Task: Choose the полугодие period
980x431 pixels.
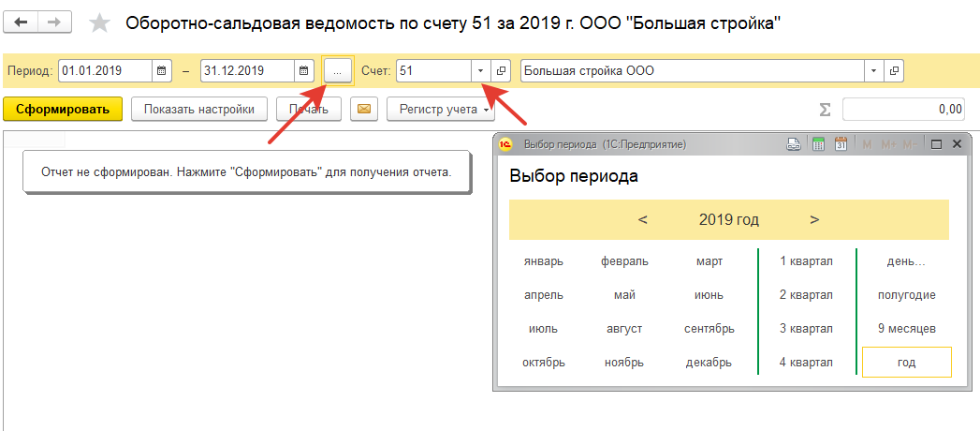Action: (x=906, y=294)
